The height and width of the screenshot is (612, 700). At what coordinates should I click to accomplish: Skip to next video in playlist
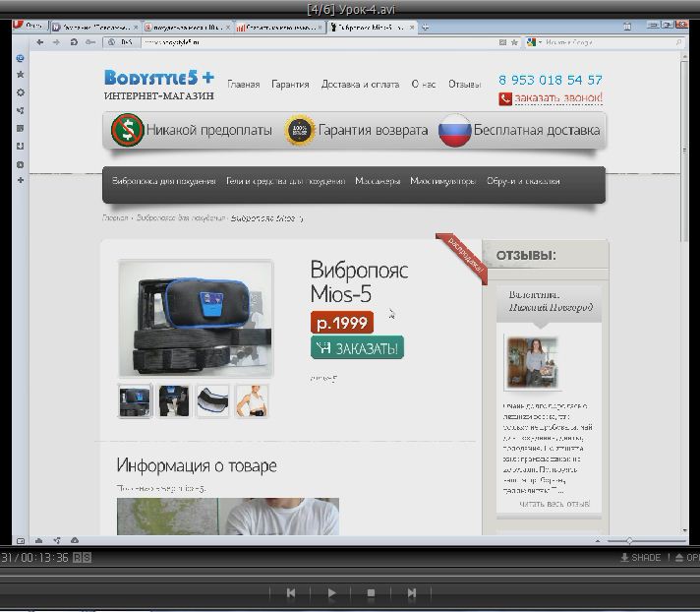pyautogui.click(x=411, y=592)
